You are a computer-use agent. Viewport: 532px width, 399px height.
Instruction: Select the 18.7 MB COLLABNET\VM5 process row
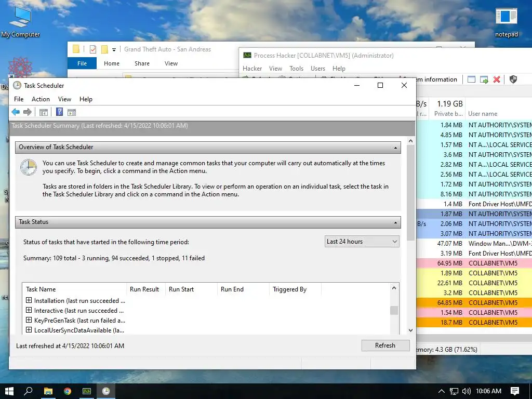click(x=474, y=323)
